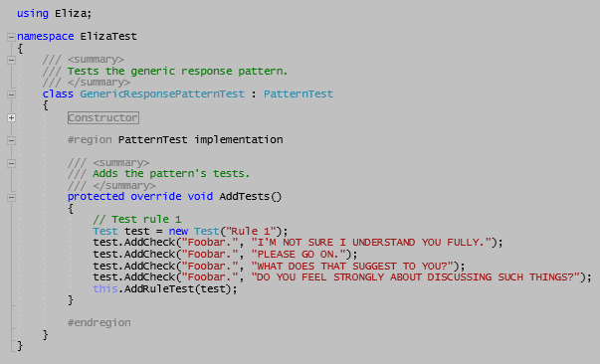This screenshot has height=364, width=600.
Task: Click the "PLEASE GO ON." string
Action: (x=299, y=255)
